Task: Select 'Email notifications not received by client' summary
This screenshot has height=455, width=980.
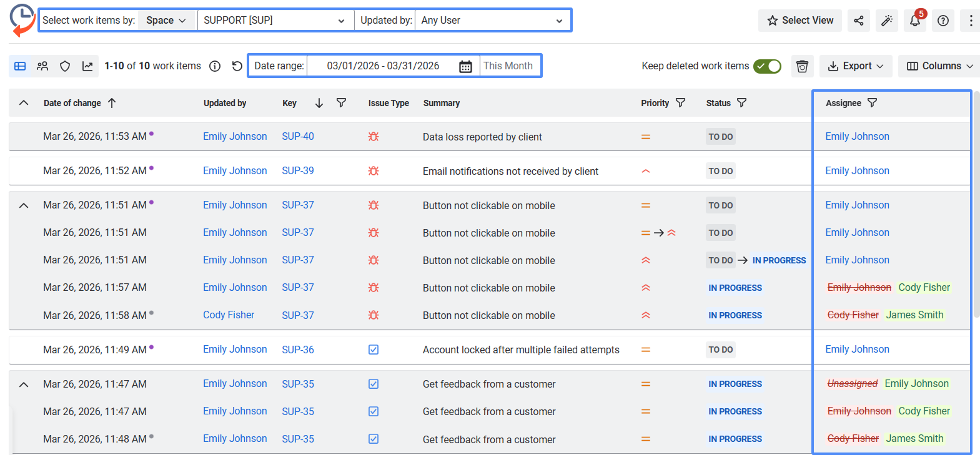Action: 510,172
